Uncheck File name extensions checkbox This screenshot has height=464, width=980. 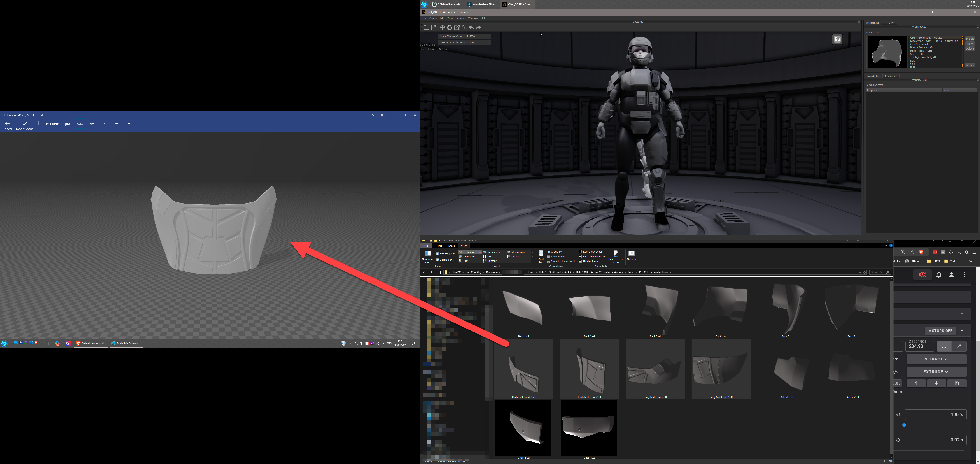[580, 257]
